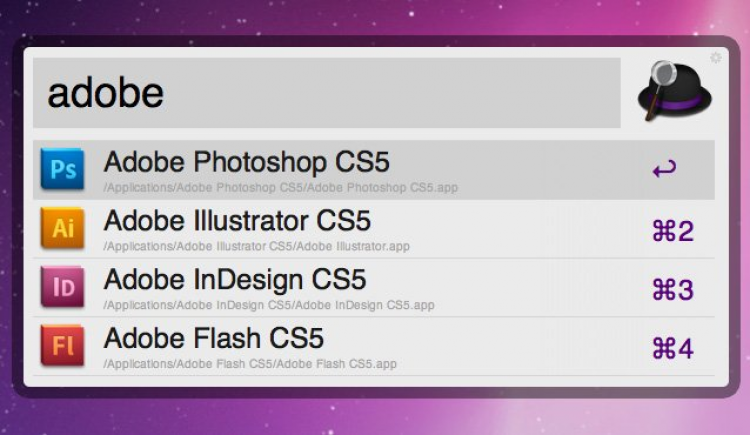Click the Photoshop Ps icon

pos(63,169)
